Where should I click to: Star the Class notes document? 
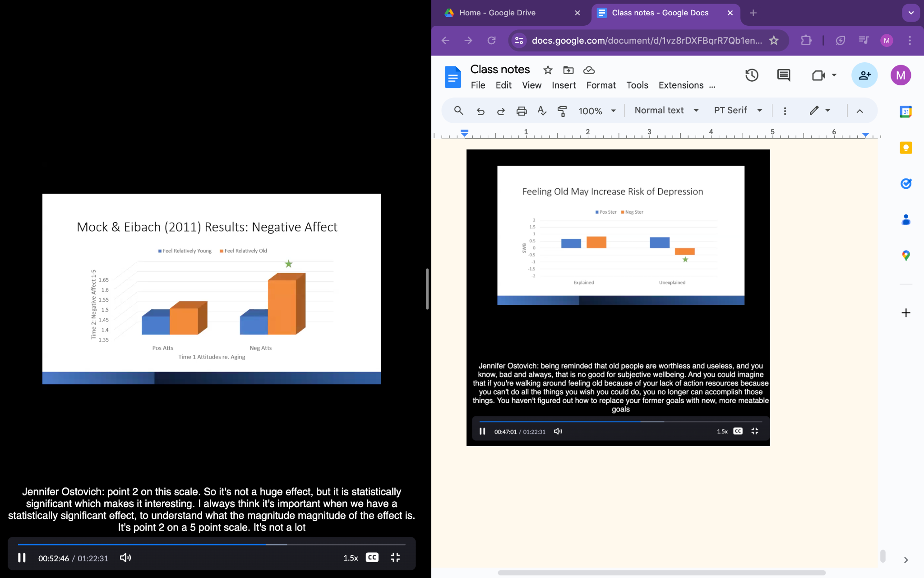pyautogui.click(x=548, y=70)
